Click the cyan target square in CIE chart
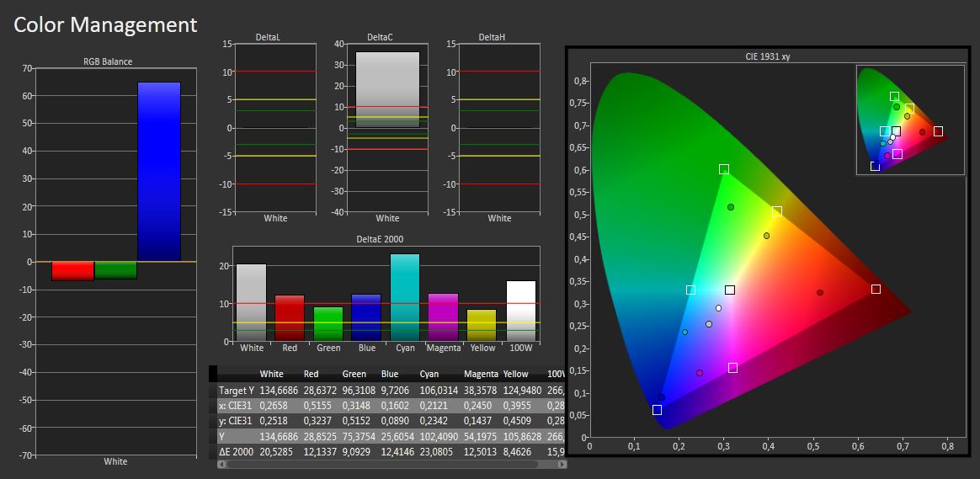 click(690, 290)
